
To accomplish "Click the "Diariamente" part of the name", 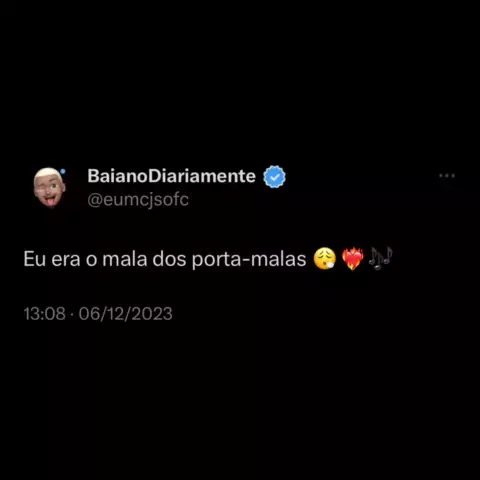I will (x=202, y=176).
